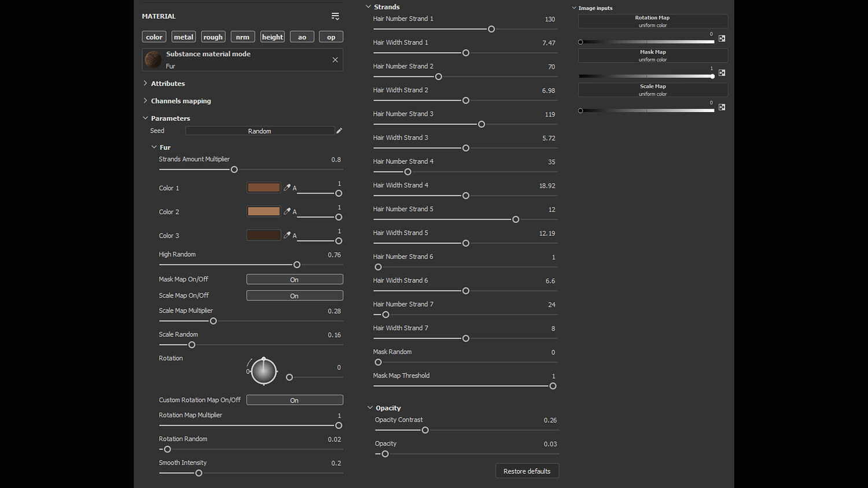Remove the Fur substance material
868x488 pixels.
pyautogui.click(x=335, y=60)
